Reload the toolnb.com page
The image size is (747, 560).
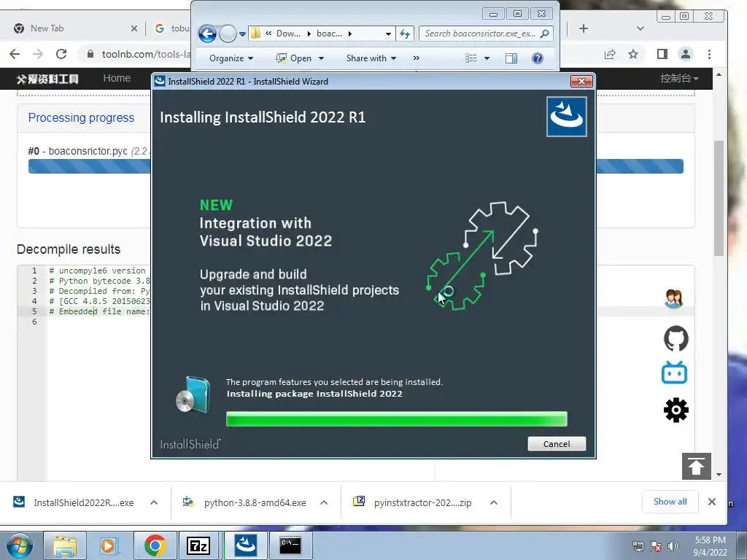coord(61,54)
